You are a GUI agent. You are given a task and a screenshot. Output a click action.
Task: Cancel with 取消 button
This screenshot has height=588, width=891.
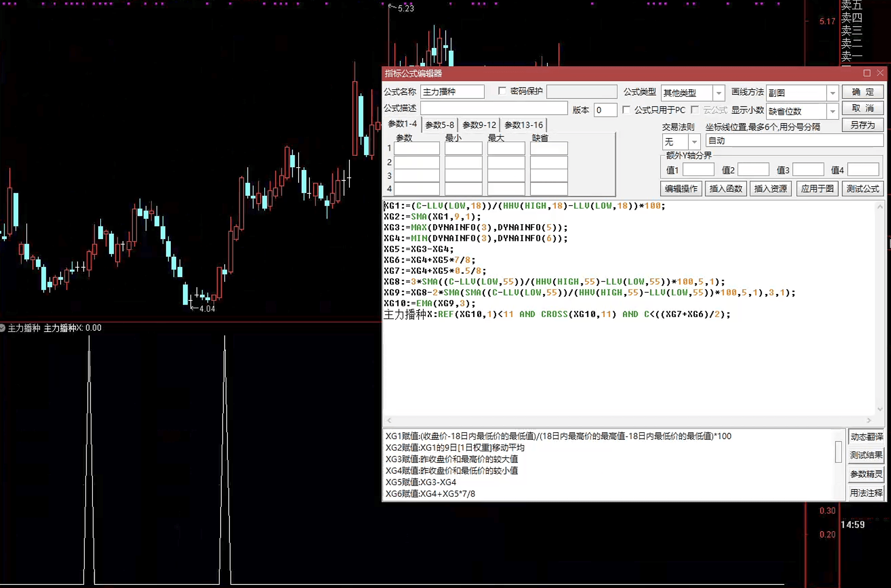tap(863, 108)
